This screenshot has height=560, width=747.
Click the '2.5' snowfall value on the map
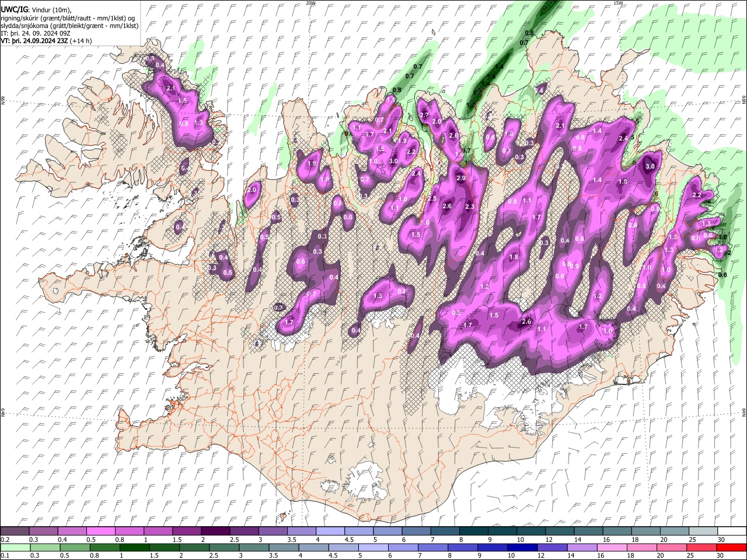pos(432,199)
